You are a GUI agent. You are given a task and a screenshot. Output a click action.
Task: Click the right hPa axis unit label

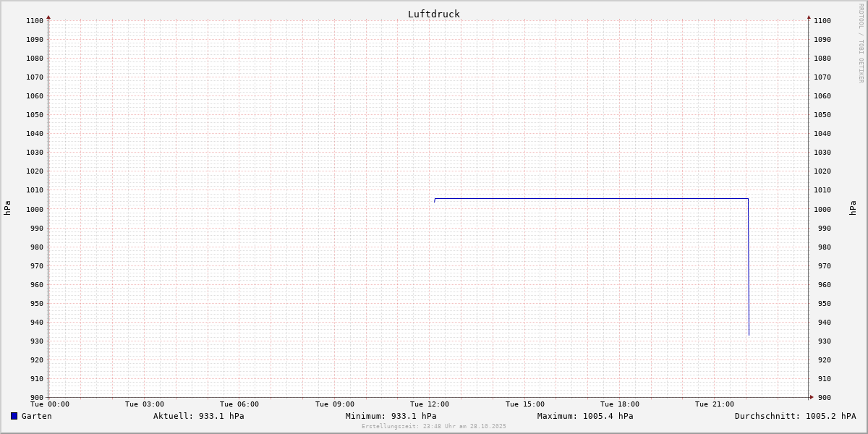pyautogui.click(x=854, y=208)
